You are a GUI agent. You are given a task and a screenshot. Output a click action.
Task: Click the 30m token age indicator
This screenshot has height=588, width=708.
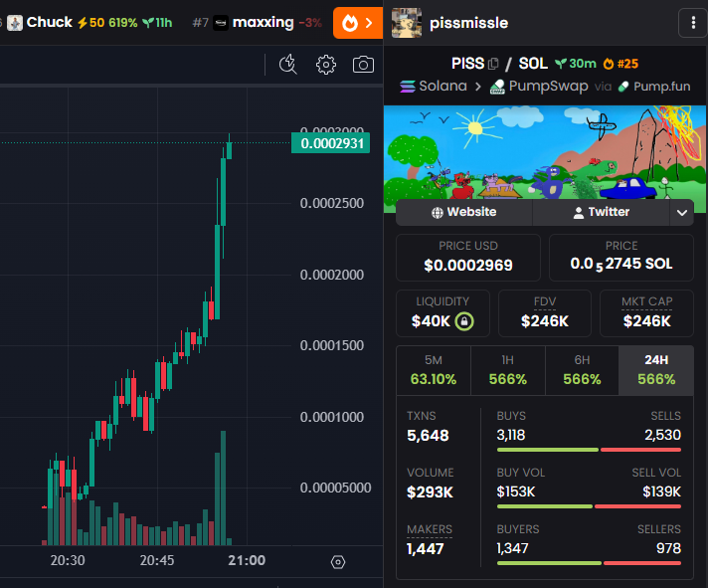576,64
